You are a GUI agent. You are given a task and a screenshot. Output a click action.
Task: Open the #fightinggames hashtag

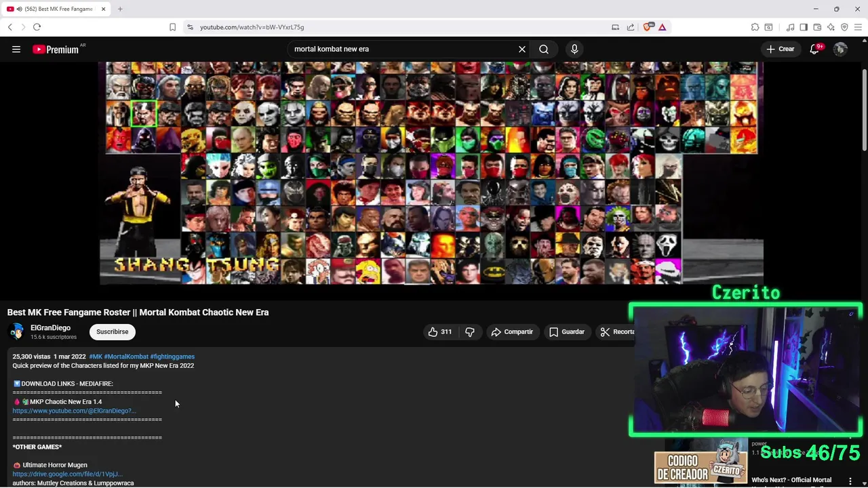coord(172,357)
